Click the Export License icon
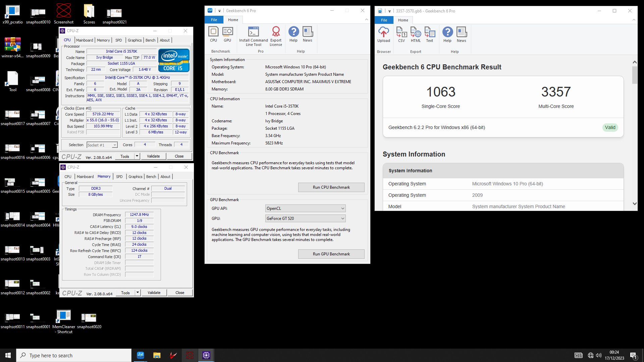 (x=276, y=37)
